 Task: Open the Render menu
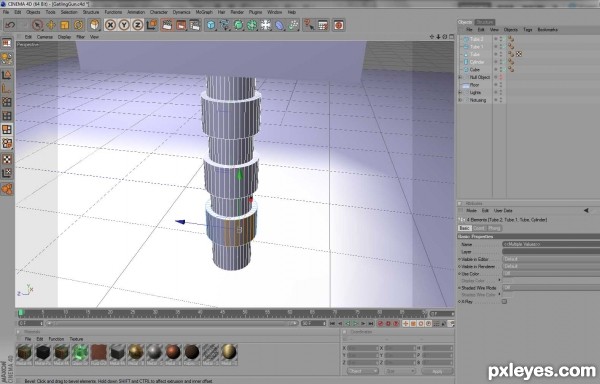pyautogui.click(x=237, y=12)
